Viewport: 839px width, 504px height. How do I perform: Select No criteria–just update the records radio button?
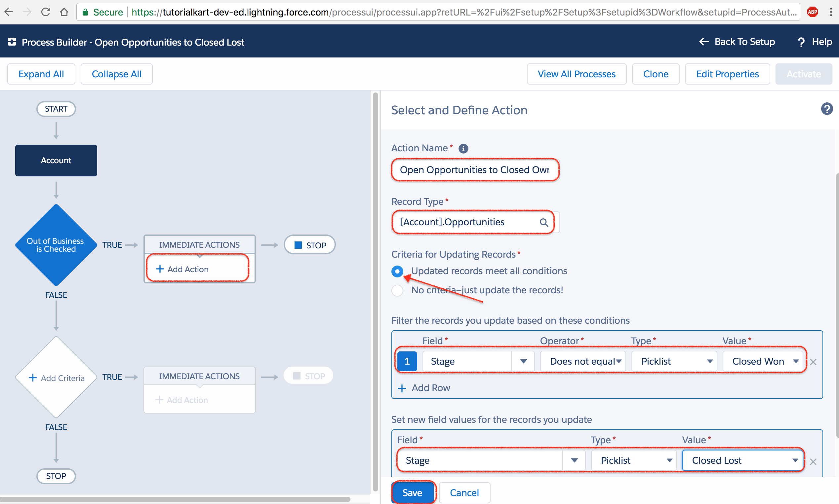[x=397, y=290]
